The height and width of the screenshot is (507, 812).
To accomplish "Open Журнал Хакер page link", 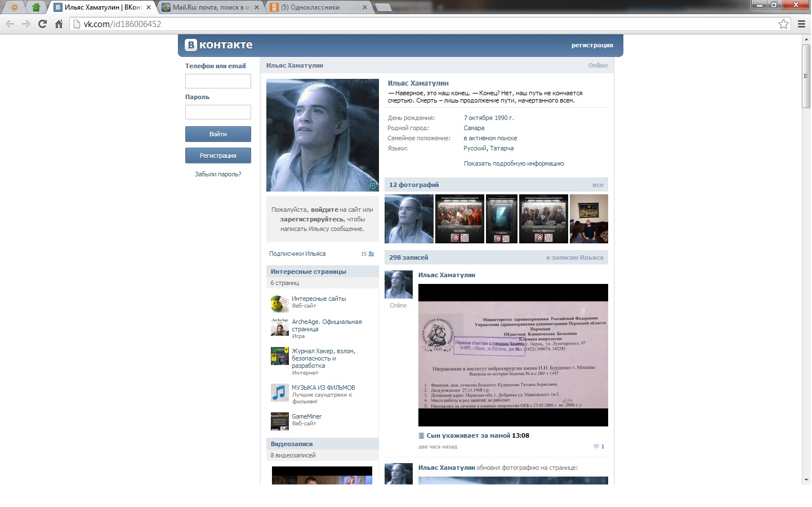I will (323, 358).
